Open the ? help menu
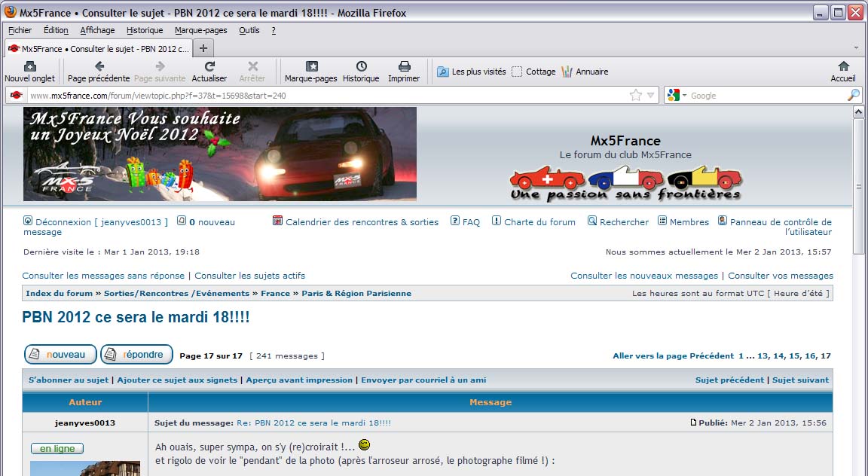The image size is (868, 476). click(274, 30)
